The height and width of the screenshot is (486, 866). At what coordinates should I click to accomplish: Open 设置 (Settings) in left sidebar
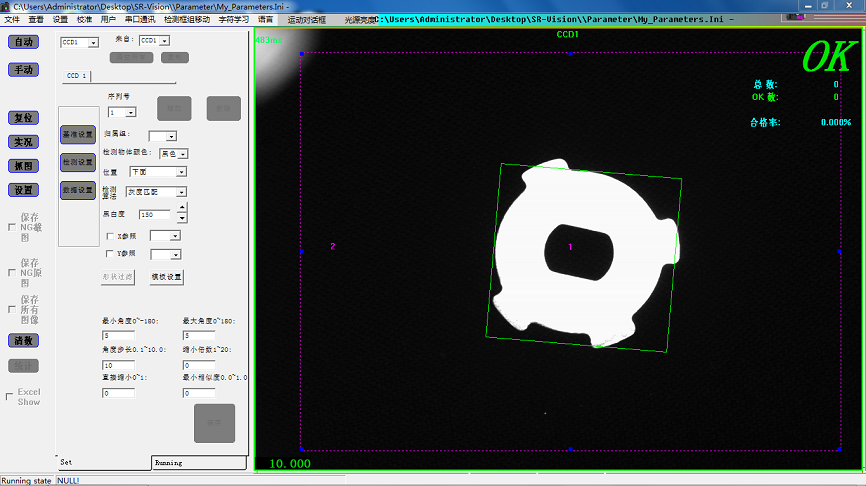[x=22, y=190]
